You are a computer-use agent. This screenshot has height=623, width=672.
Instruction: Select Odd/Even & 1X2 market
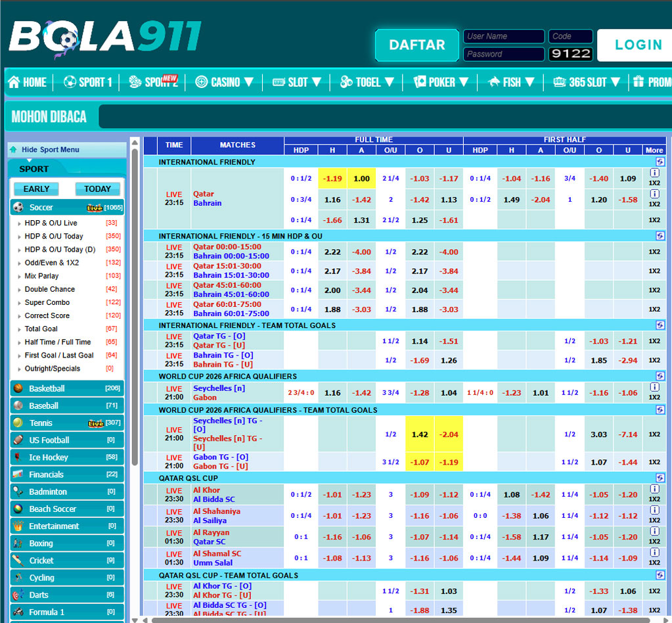point(52,263)
